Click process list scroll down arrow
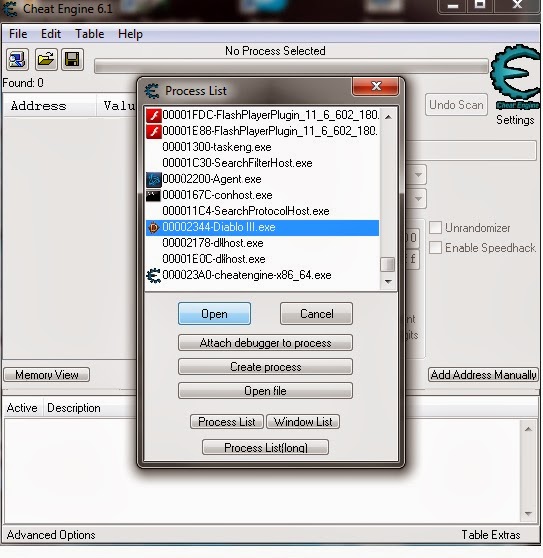This screenshot has width=543, height=558. [388, 281]
